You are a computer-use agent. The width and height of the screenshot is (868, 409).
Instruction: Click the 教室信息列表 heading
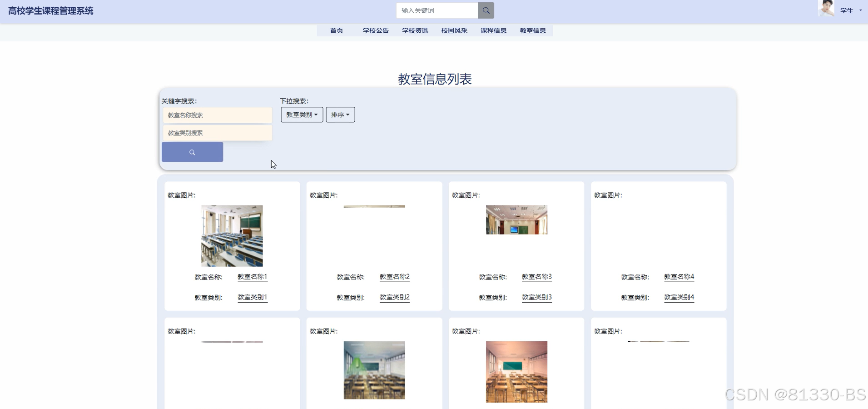click(435, 79)
